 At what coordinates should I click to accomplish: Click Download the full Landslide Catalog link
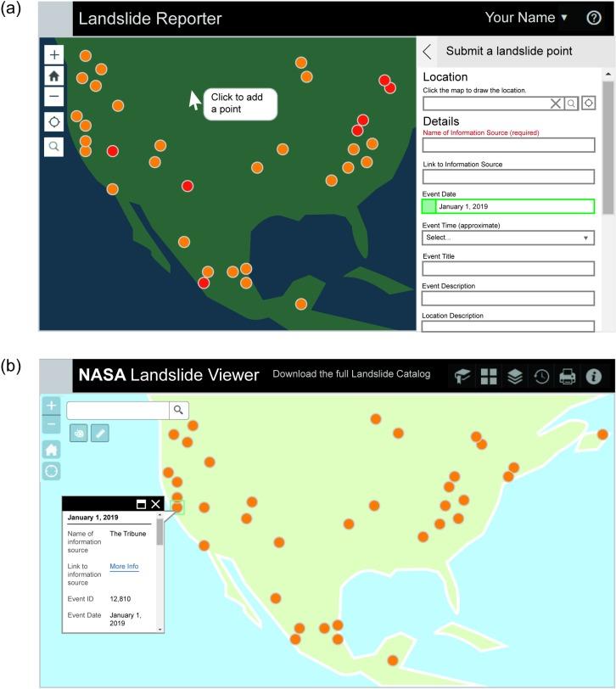tap(351, 374)
